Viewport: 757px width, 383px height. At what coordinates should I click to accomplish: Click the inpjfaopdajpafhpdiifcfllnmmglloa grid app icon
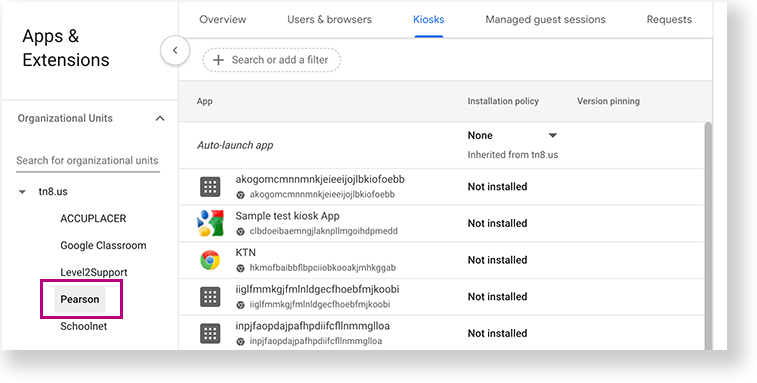click(x=210, y=333)
